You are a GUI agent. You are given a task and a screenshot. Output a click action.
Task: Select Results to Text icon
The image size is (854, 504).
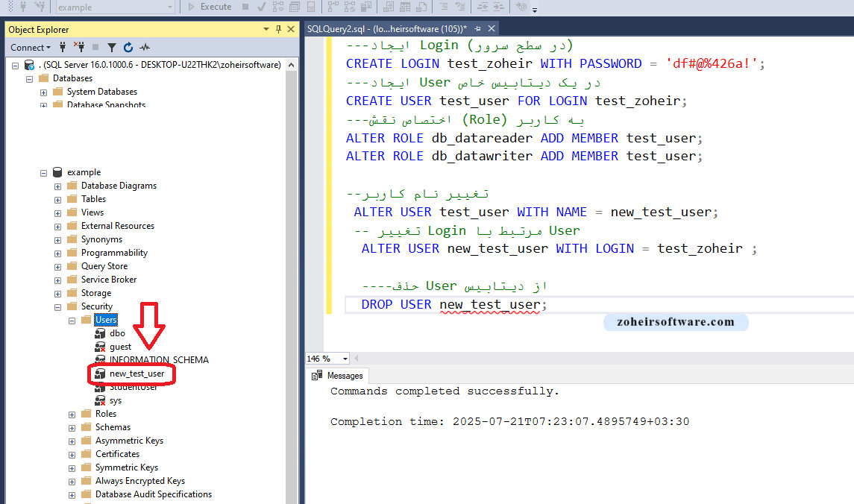(389, 7)
